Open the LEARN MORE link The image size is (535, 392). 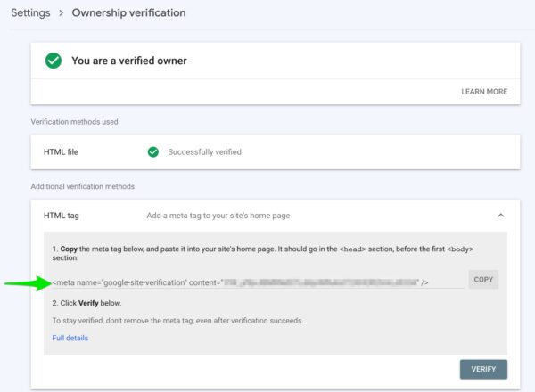(484, 92)
